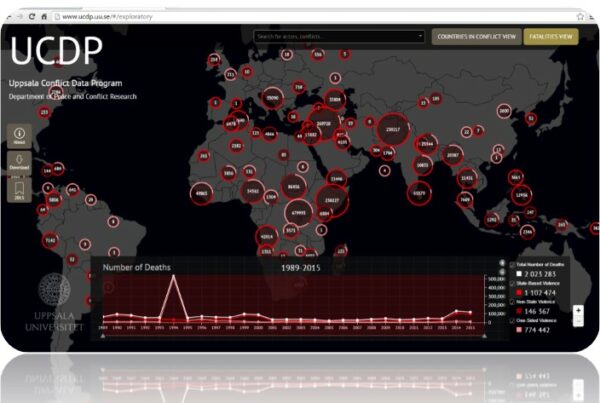
Task: Click the bookmark ribbon sidebar button
Action: click(19, 190)
